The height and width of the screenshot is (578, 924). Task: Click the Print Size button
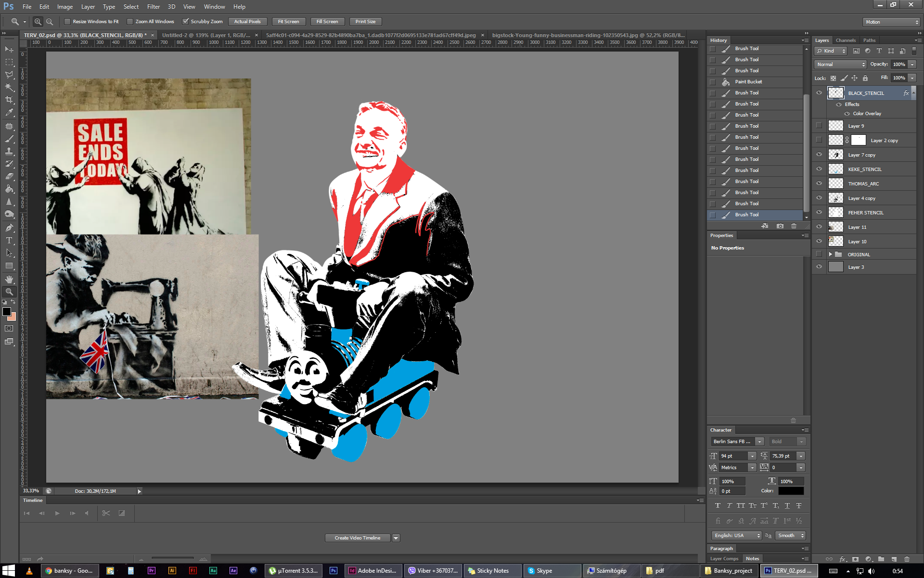pos(365,22)
